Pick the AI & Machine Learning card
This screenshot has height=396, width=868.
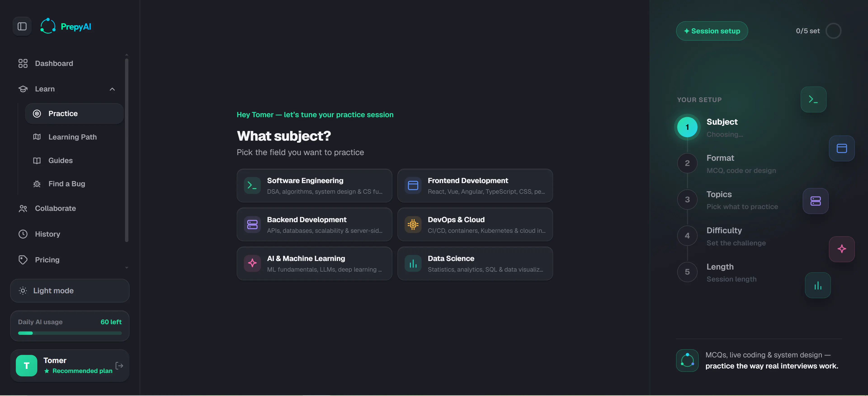(x=314, y=263)
